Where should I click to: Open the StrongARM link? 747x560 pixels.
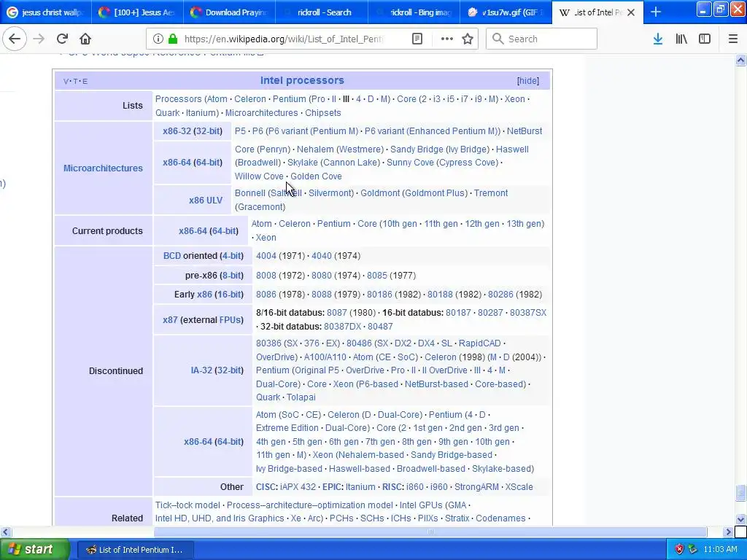[x=476, y=487]
